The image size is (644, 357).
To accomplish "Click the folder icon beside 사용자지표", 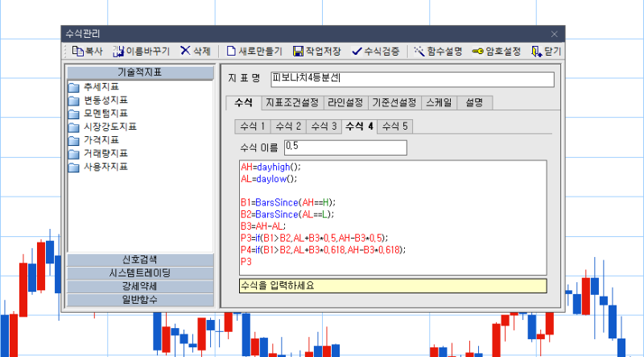I will click(73, 167).
